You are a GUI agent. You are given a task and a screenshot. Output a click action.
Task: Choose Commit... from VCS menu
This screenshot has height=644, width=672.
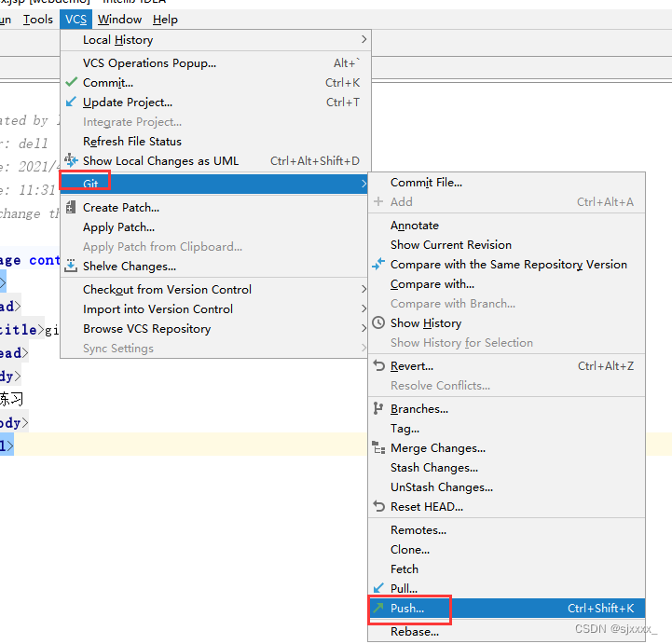click(x=215, y=82)
